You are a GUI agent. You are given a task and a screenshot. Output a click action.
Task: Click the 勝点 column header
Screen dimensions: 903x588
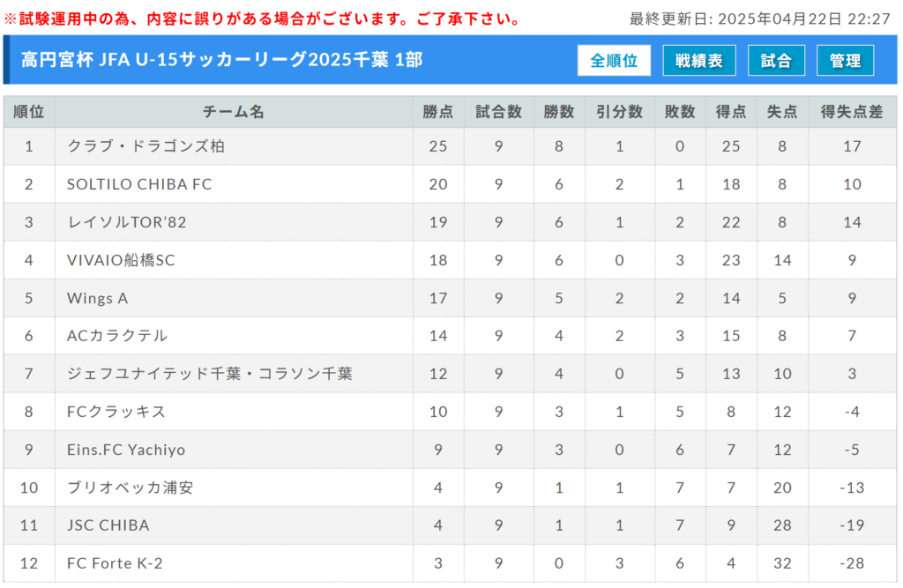(438, 112)
